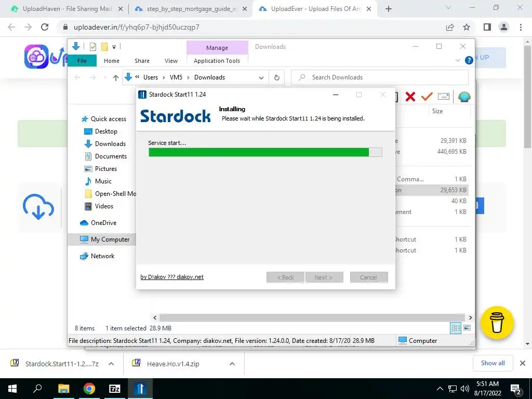Click the yellow Buy Me a Coffee cup button
The image size is (532, 399).
click(497, 323)
